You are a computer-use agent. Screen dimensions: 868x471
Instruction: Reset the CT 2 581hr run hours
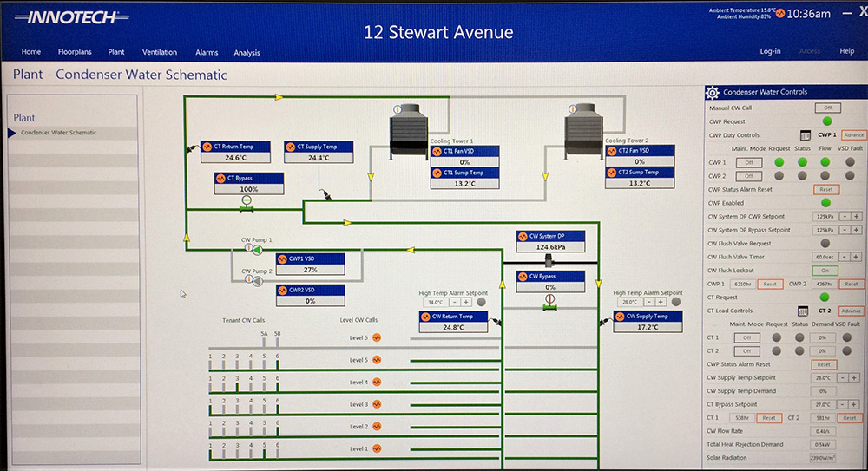click(850, 418)
